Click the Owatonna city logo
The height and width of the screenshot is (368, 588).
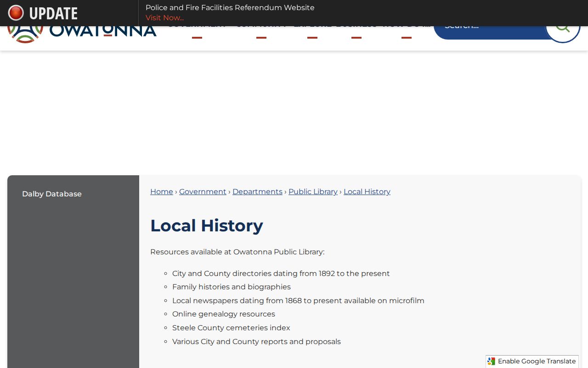pyautogui.click(x=82, y=34)
